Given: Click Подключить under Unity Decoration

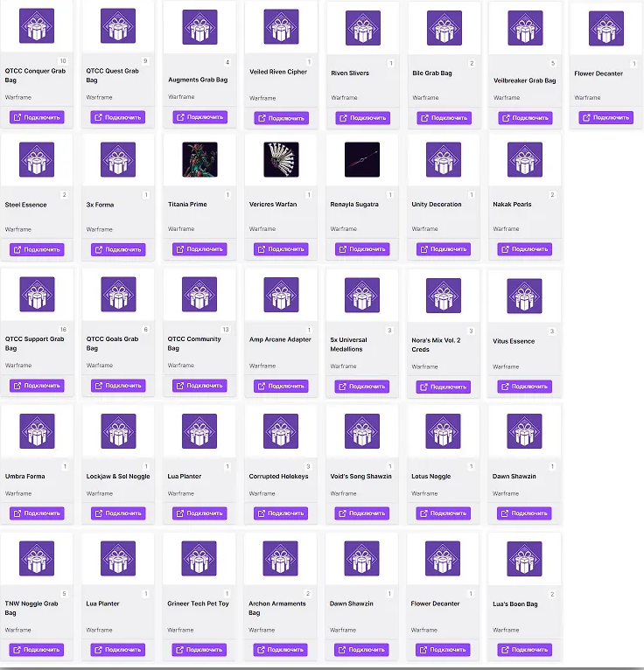Looking at the screenshot, I should pyautogui.click(x=444, y=249).
